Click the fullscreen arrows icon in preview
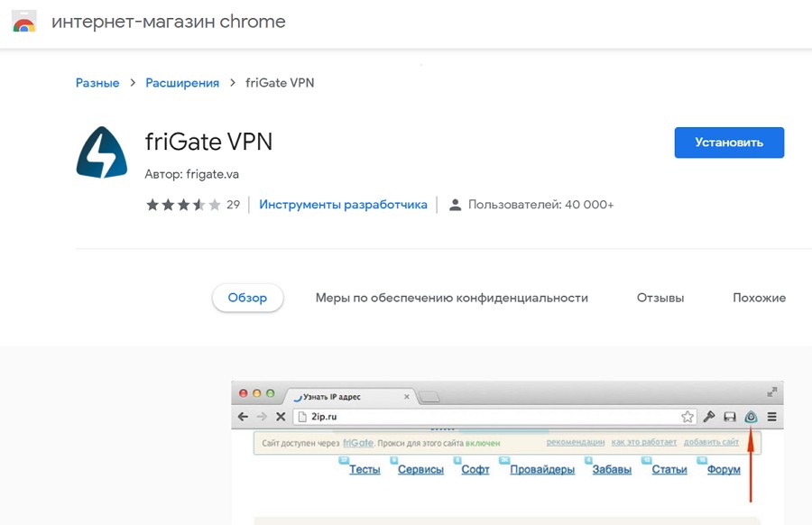The width and height of the screenshot is (812, 525). 771,391
